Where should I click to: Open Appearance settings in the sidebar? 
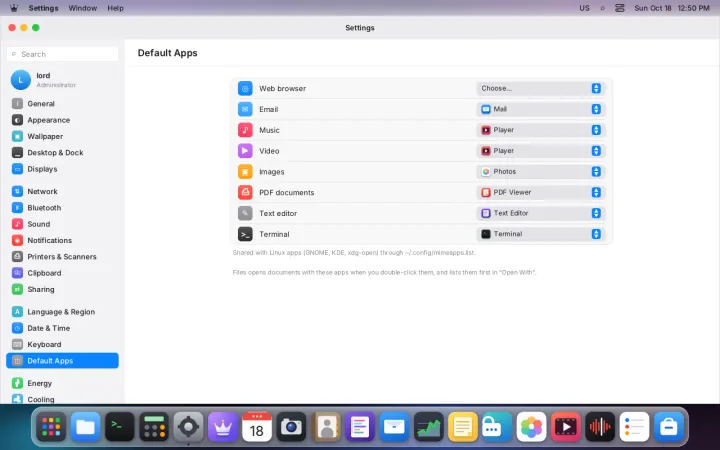(x=62, y=120)
